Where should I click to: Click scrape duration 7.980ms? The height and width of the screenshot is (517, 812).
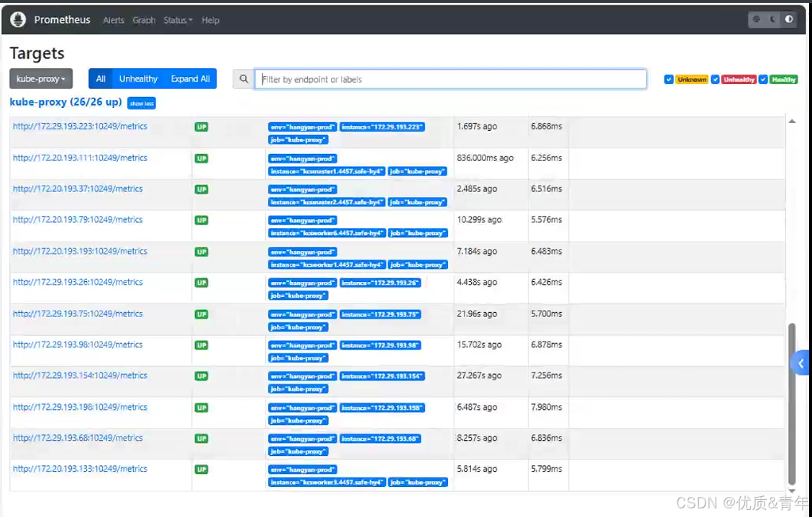click(547, 407)
